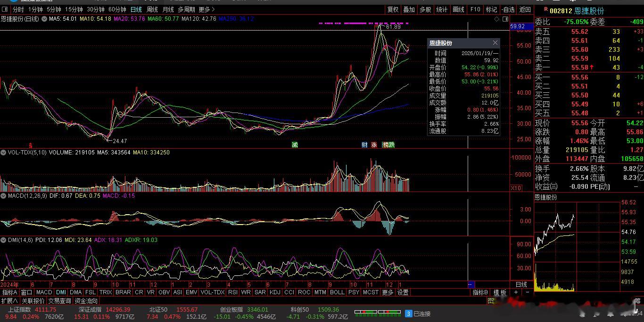Screen dimensions: 644x322
Task: Open the 关联报价 tab
Action: pos(33,301)
